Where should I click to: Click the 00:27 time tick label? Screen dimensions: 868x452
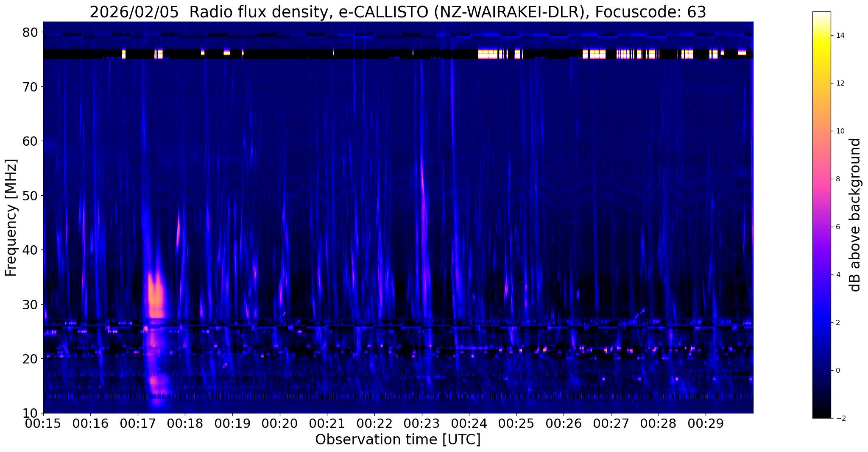tap(611, 423)
